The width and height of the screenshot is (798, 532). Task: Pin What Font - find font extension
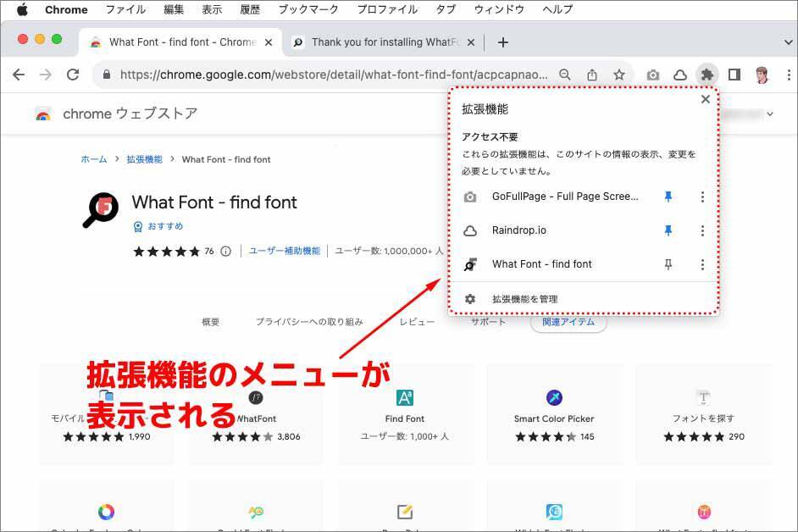[x=668, y=264]
